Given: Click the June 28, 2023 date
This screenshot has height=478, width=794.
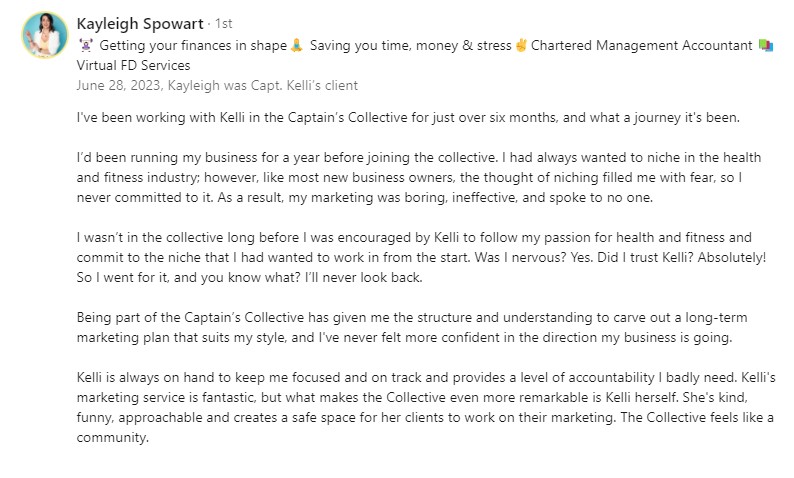Looking at the screenshot, I should pyautogui.click(x=119, y=86).
